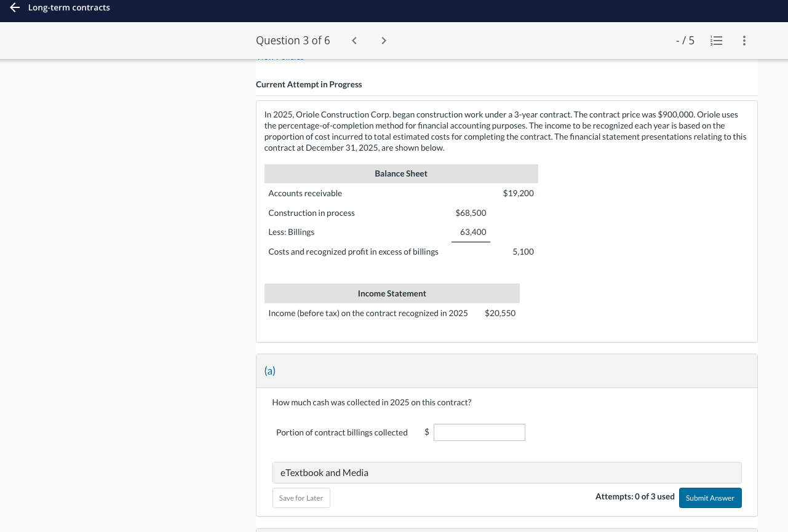Select the Construction in process label
Viewport: 788px width, 532px height.
pyautogui.click(x=311, y=213)
